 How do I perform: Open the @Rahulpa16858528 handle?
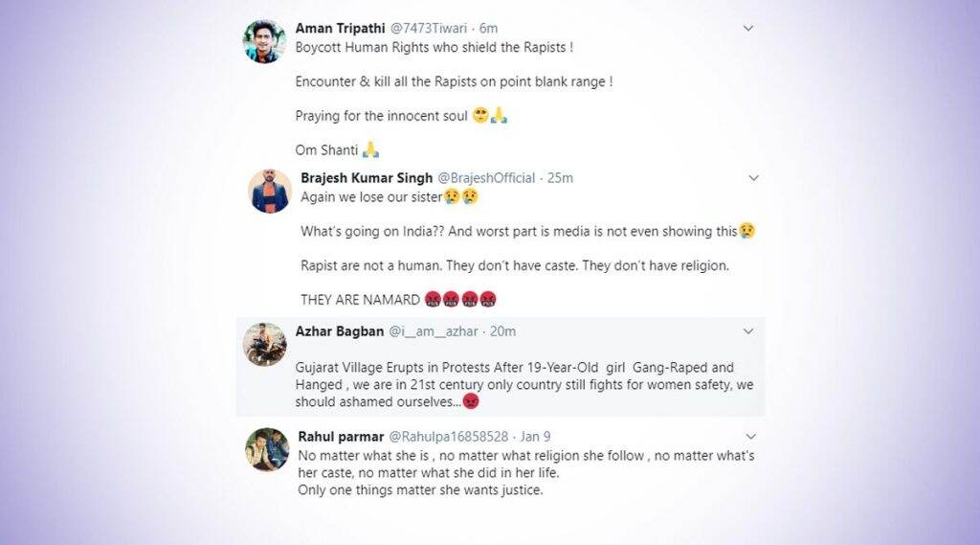tap(449, 437)
